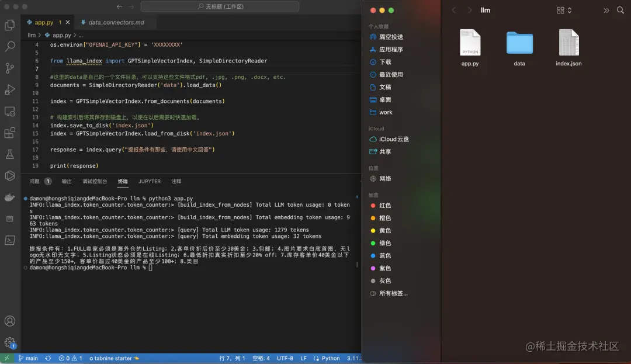This screenshot has width=631, height=364.
Task: Open the Docker whale view
Action: pyautogui.click(x=10, y=197)
